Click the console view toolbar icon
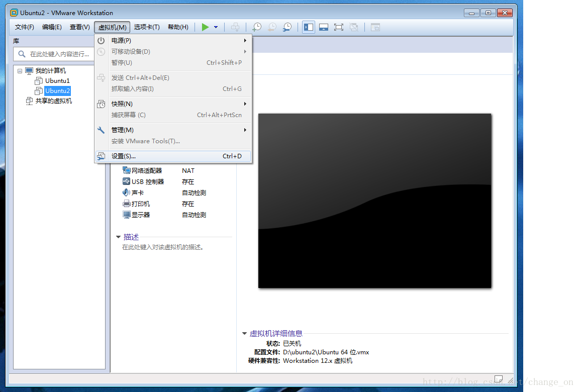Viewport: 579px width, 392px height. 375,27
